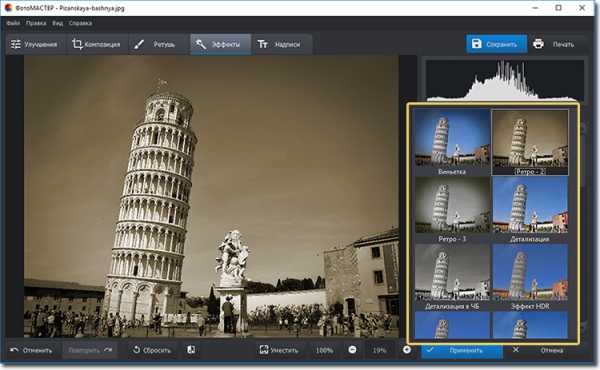Click the Reset button
The width and height of the screenshot is (600, 370).
tap(152, 350)
